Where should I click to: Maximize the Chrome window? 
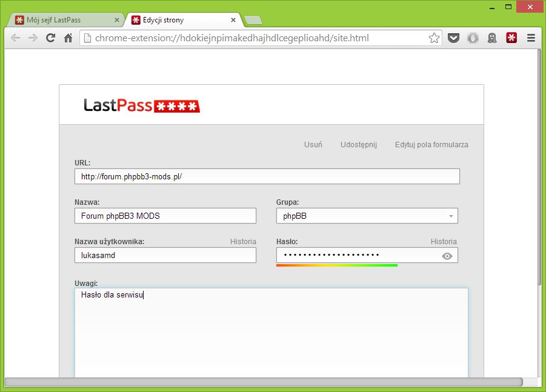click(508, 7)
